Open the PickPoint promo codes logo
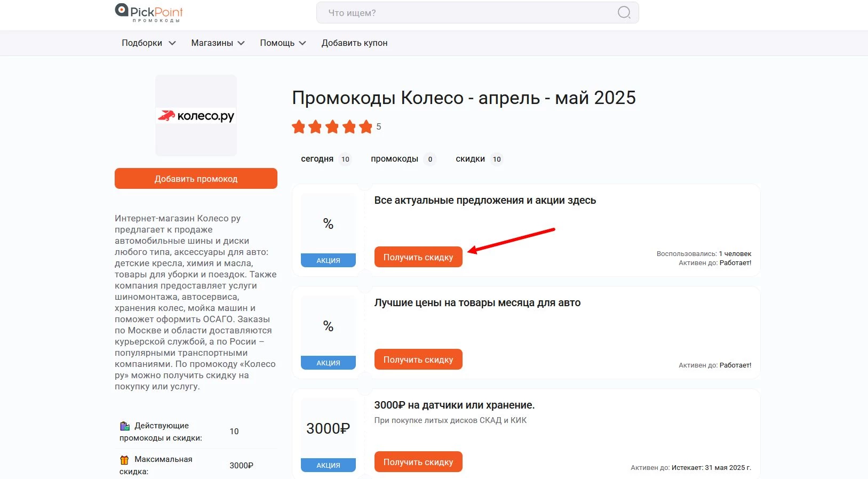 point(149,12)
